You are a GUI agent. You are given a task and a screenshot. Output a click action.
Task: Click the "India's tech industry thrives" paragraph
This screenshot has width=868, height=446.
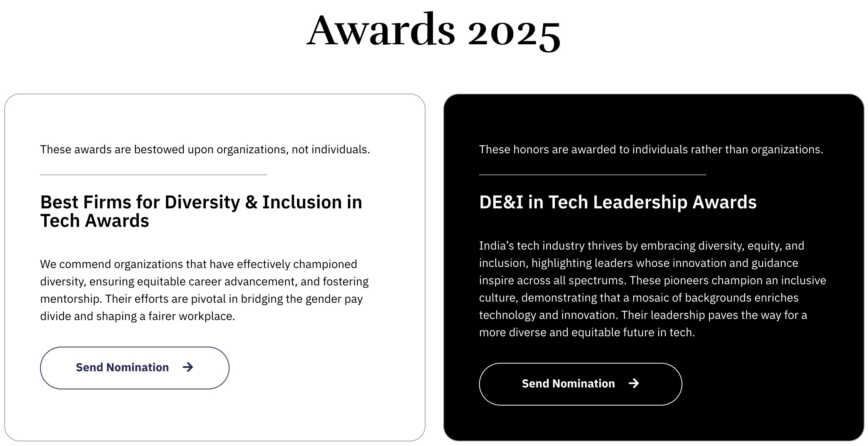coord(652,289)
